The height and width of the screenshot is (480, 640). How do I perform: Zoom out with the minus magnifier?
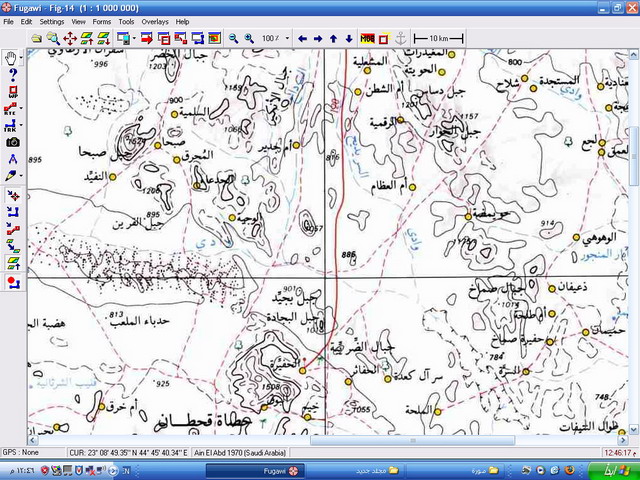[x=233, y=39]
